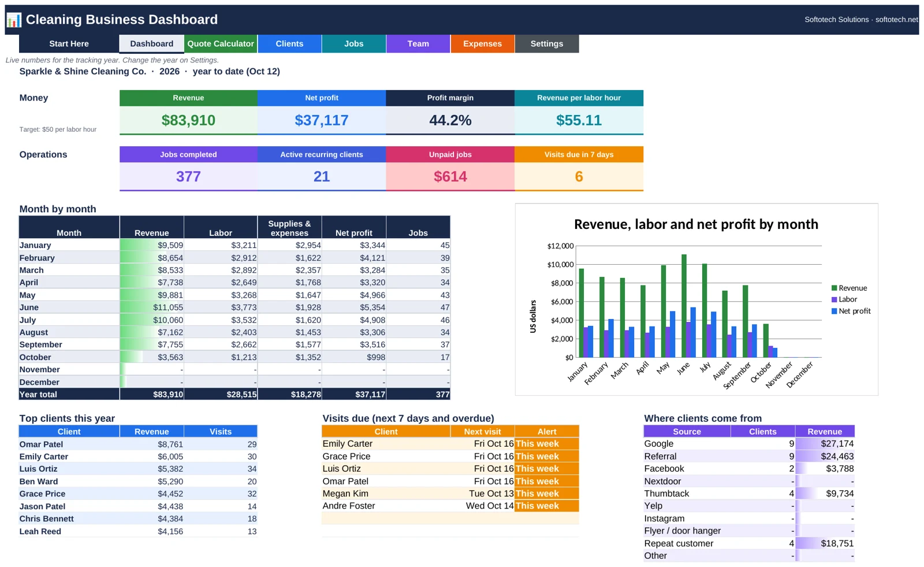
Task: Click Next visit header in Visits due table
Action: [482, 432]
